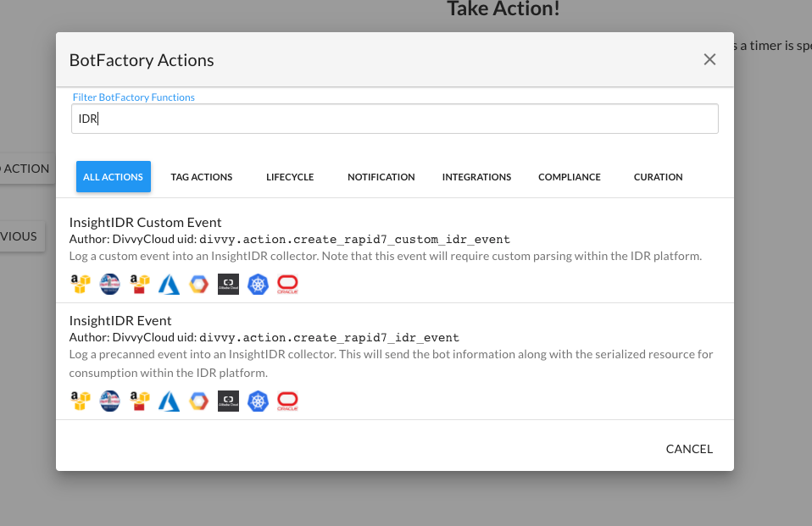Viewport: 812px width, 526px height.
Task: Click the AWS GovCloud seal icon under InsightIDR Custom Event
Action: (110, 285)
